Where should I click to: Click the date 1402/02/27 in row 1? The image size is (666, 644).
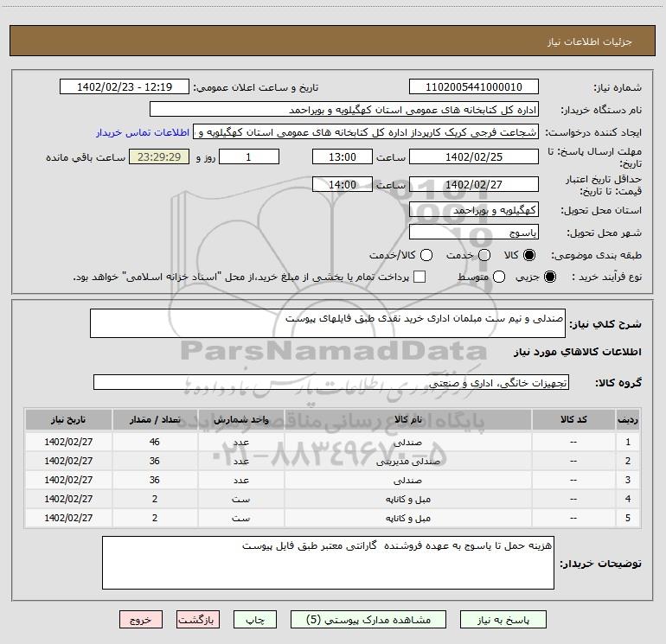click(68, 442)
